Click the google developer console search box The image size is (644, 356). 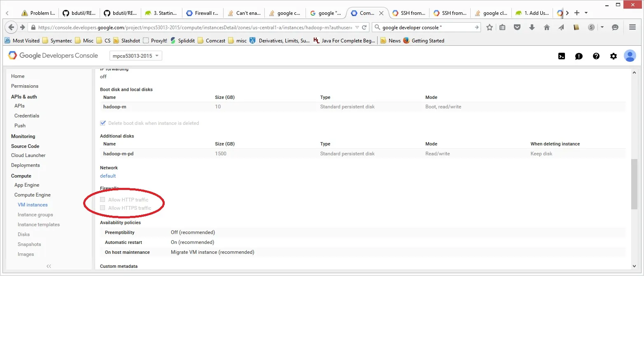coord(427,28)
